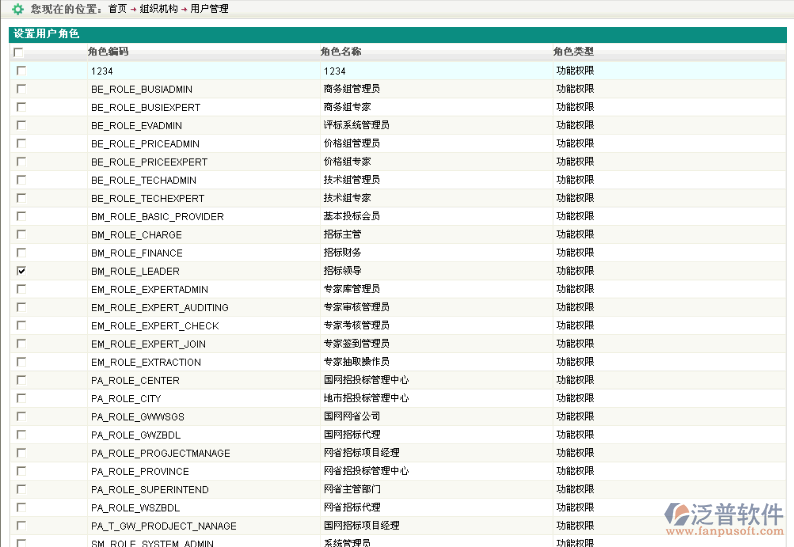Open 用户管理 in the breadcrumb

coord(209,9)
